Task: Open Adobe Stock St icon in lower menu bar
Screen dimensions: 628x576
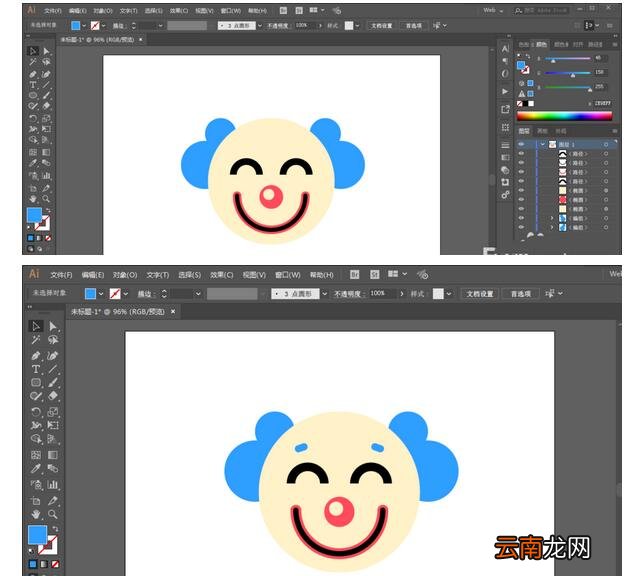Action: (375, 275)
